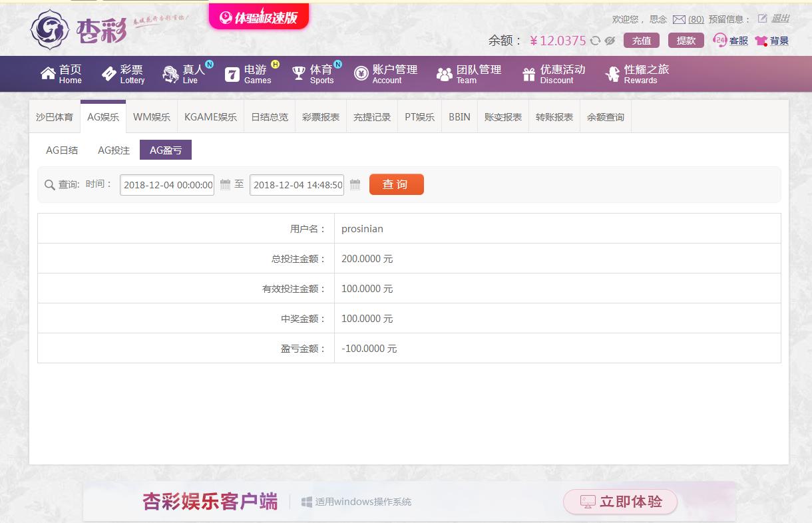Hide the balance using the eye icon
The height and width of the screenshot is (523, 812).
coord(610,41)
